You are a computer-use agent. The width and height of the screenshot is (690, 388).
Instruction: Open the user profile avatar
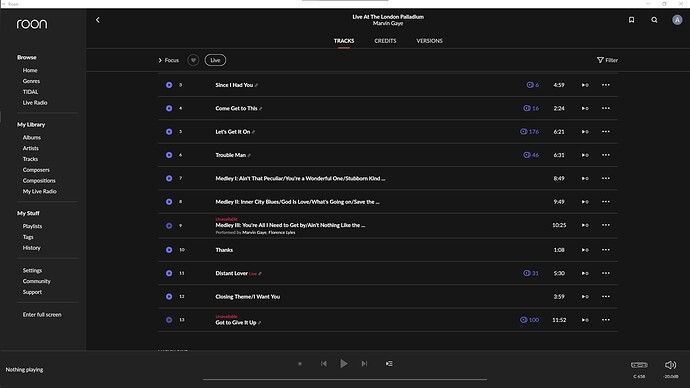(x=677, y=20)
